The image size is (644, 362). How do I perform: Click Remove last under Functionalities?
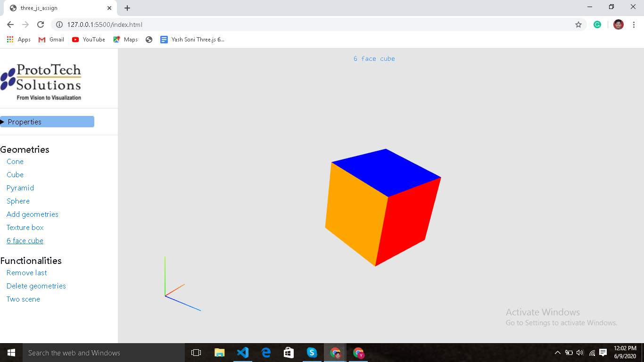(26, 272)
